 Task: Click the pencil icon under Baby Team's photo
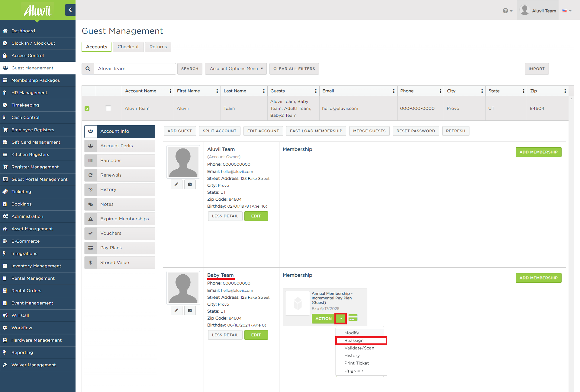click(x=176, y=311)
